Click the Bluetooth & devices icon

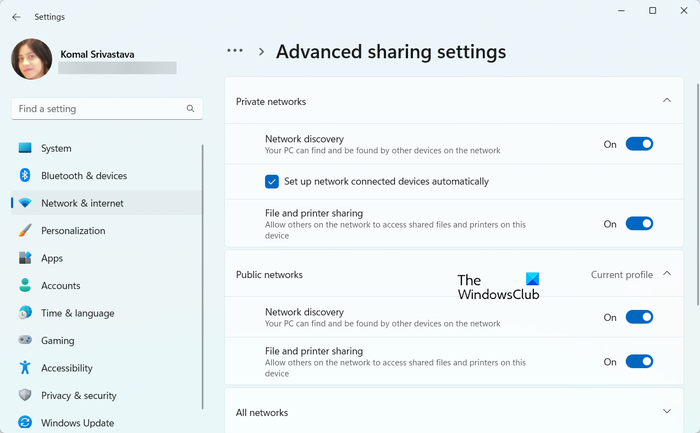25,176
